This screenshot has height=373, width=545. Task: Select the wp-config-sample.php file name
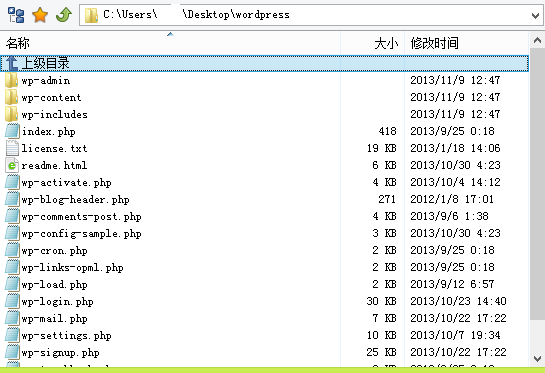click(x=81, y=234)
